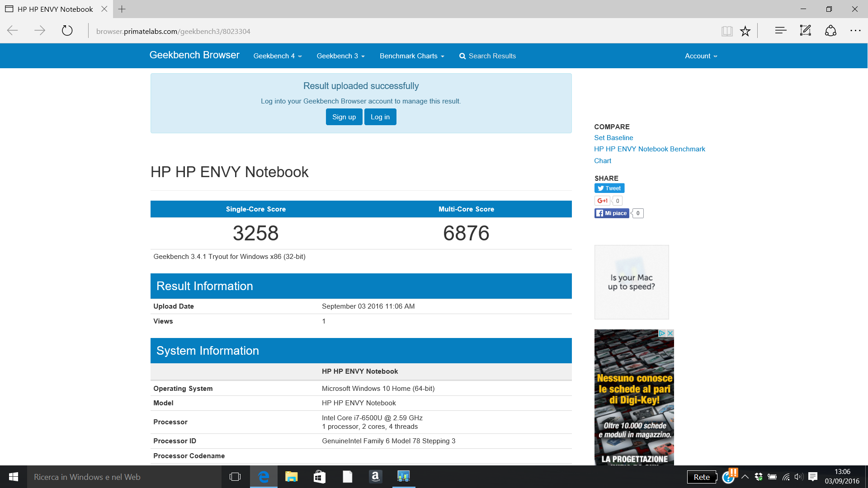Select the Intel Core i7-6500U processor text

(x=372, y=418)
